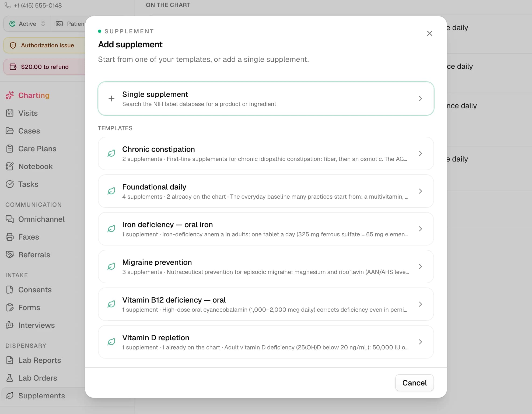The width and height of the screenshot is (532, 414).
Task: Click the Visits calendar icon
Action: 10,113
